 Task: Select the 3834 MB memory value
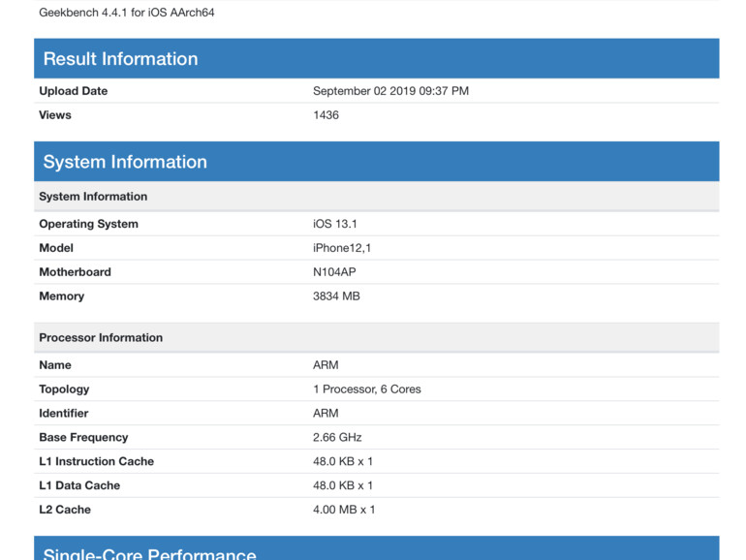336,296
